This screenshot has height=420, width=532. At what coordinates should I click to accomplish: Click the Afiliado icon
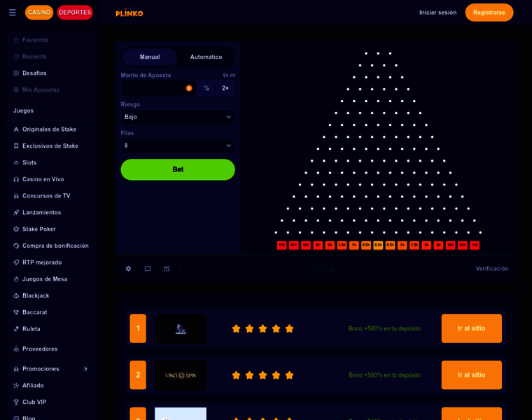[16, 386]
